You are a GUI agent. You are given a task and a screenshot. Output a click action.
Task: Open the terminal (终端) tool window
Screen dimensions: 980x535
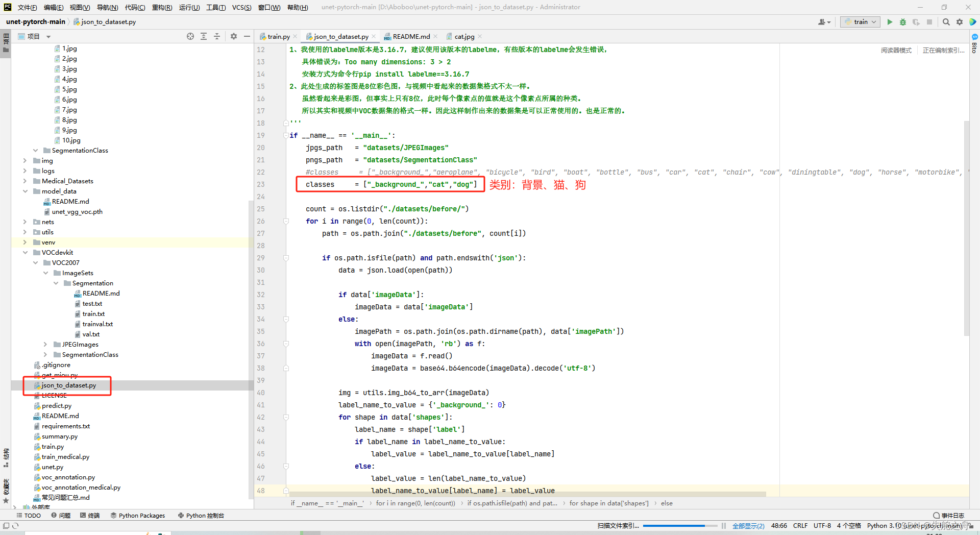pyautogui.click(x=90, y=516)
